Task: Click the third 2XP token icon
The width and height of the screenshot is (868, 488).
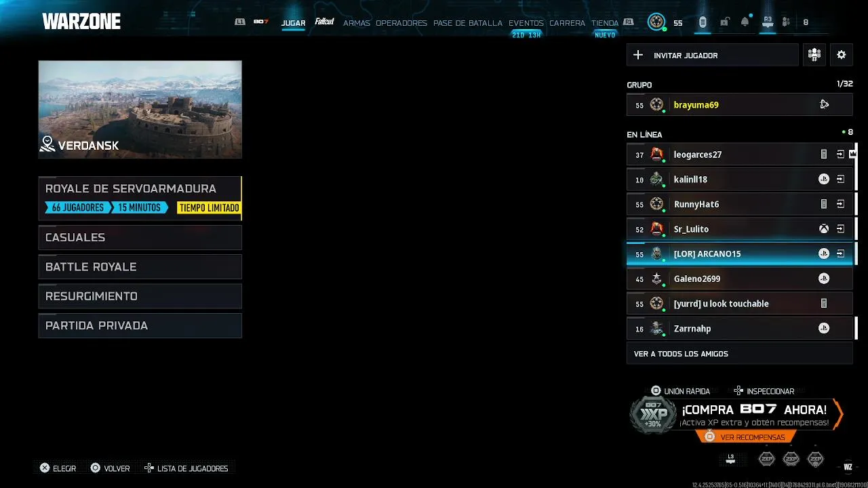Action: 815,459
